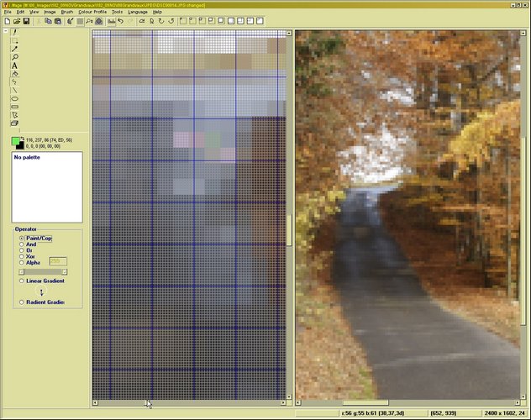Enable the Alpha operator radio button

(x=22, y=262)
